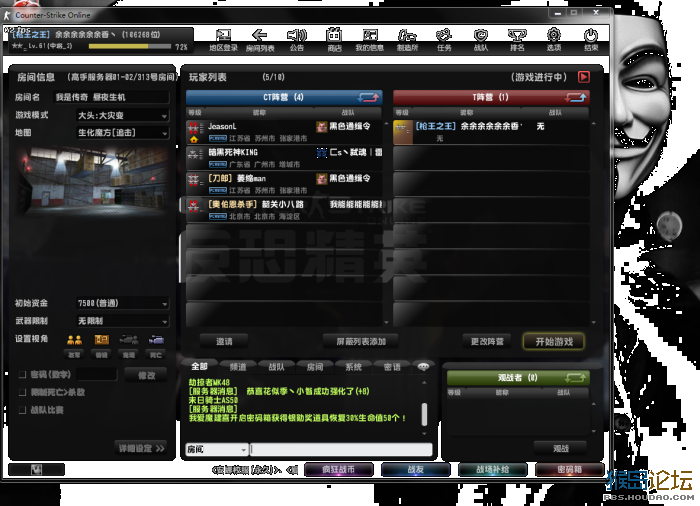Switch to the 战队 chat tab
The width and height of the screenshot is (700, 506).
click(276, 367)
